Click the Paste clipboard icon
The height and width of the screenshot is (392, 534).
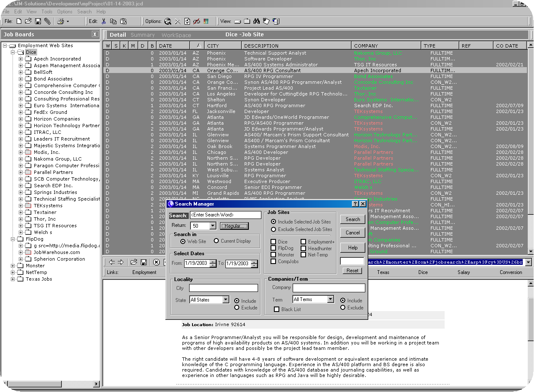coord(124,21)
